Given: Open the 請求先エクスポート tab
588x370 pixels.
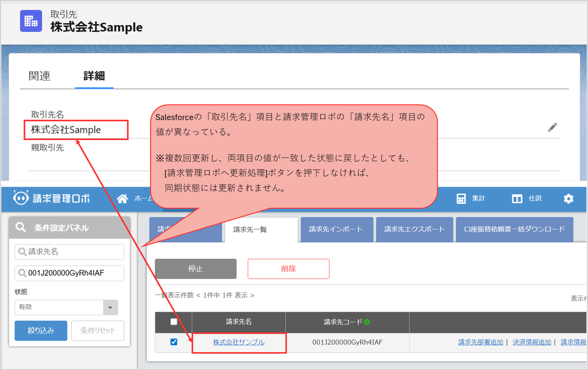Looking at the screenshot, I should pyautogui.click(x=414, y=229).
